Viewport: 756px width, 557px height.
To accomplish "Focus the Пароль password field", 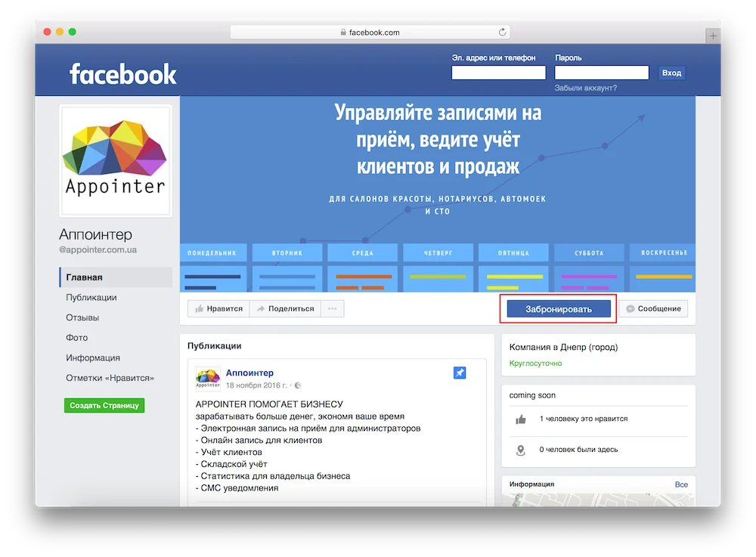I will click(601, 73).
